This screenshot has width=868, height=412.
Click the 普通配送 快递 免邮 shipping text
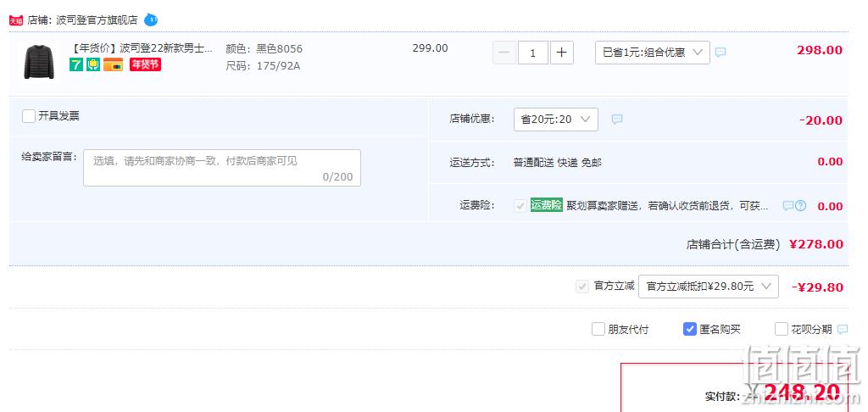[x=558, y=163]
